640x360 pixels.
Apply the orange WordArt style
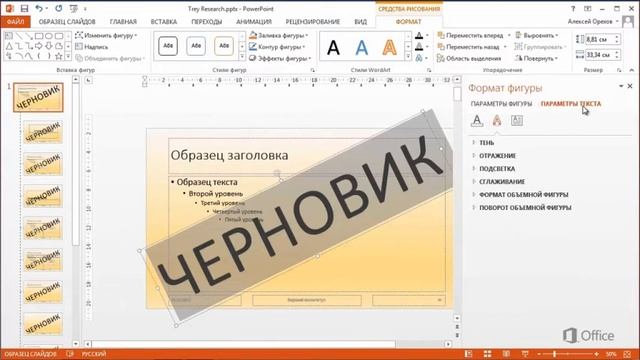(389, 47)
